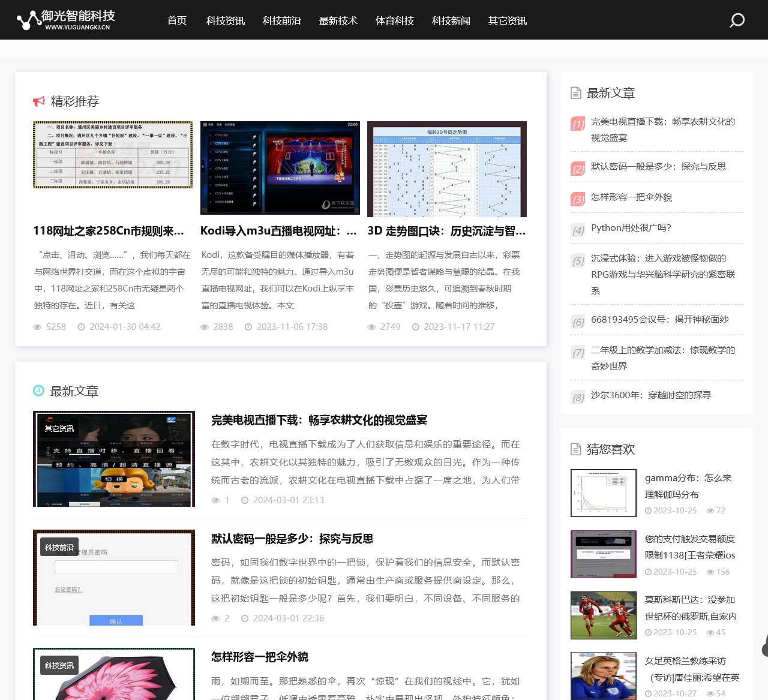This screenshot has width=768, height=700.
Task: Click the clock icon beside 2024-03-01 23:13
Action: 245,500
